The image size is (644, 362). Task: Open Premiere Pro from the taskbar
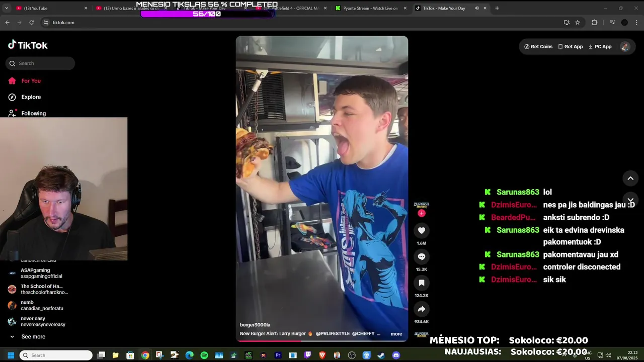pyautogui.click(x=278, y=355)
